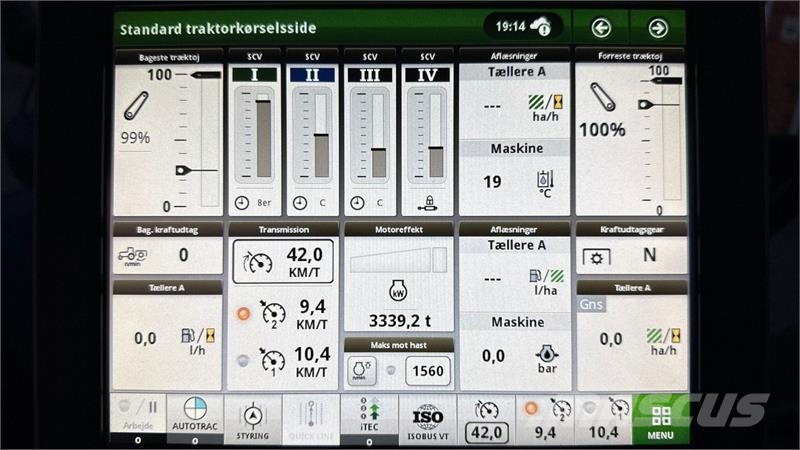Select the 42,0 speed shortcut in bottom bar
The image size is (800, 450).
486,422
